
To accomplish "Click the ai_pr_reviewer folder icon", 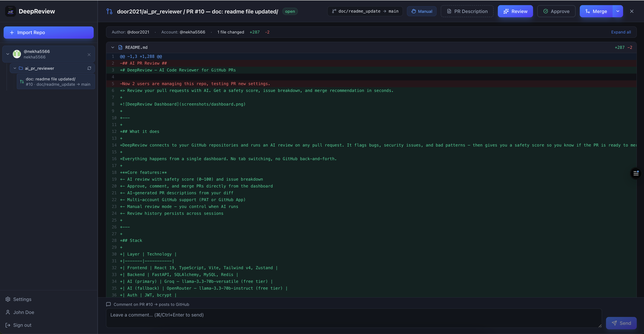I will click(21, 68).
